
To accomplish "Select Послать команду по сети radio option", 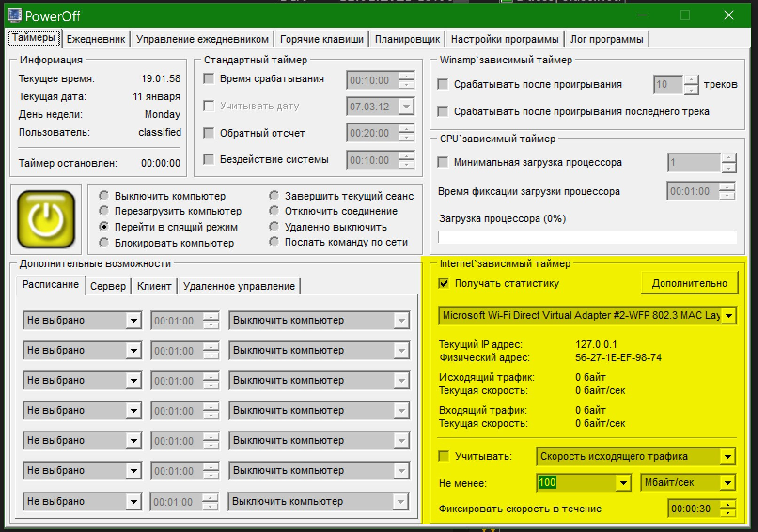I will coord(274,242).
